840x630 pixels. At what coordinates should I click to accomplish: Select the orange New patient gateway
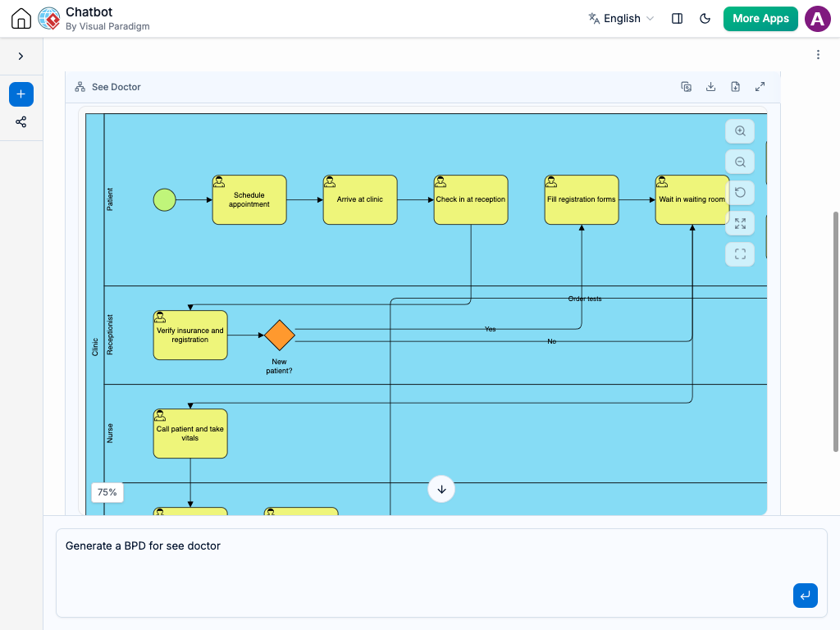tap(280, 336)
